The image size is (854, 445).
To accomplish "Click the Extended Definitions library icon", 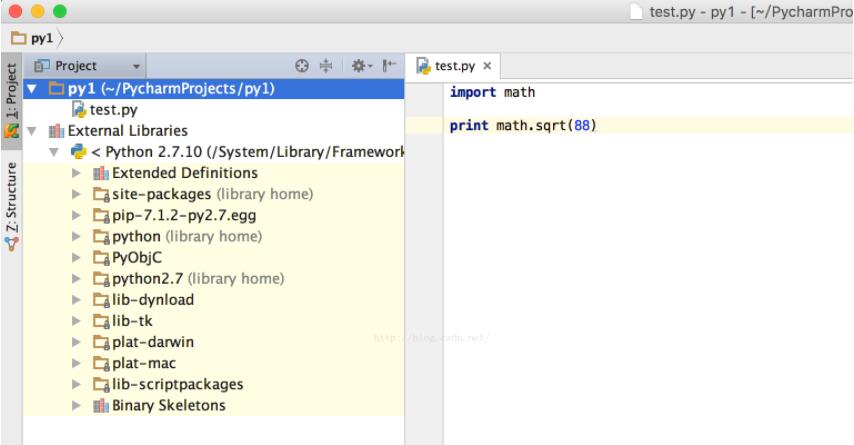I will [101, 173].
